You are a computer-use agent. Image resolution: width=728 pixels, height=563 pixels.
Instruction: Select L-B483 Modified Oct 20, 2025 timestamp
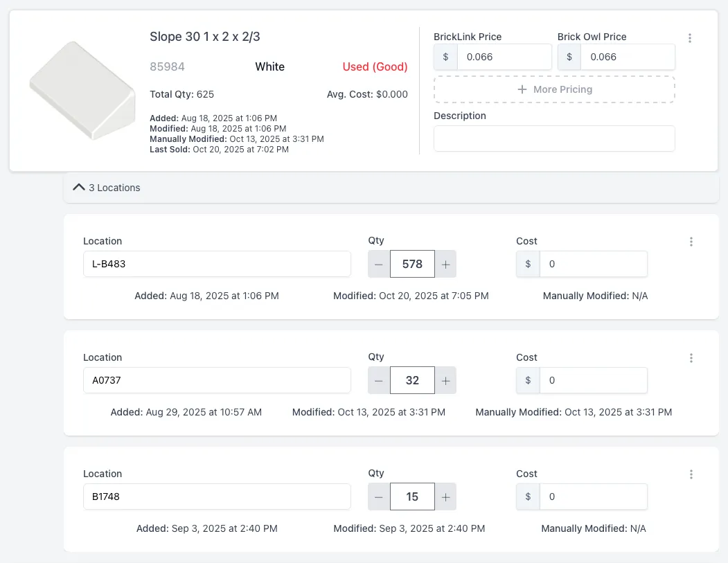pos(411,296)
